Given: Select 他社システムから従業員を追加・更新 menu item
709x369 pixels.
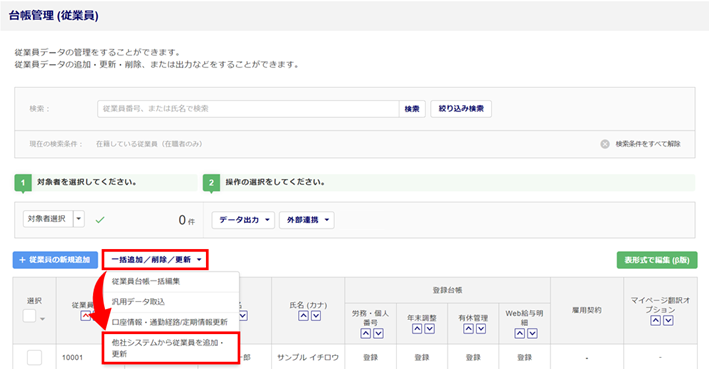Looking at the screenshot, I should pos(170,348).
